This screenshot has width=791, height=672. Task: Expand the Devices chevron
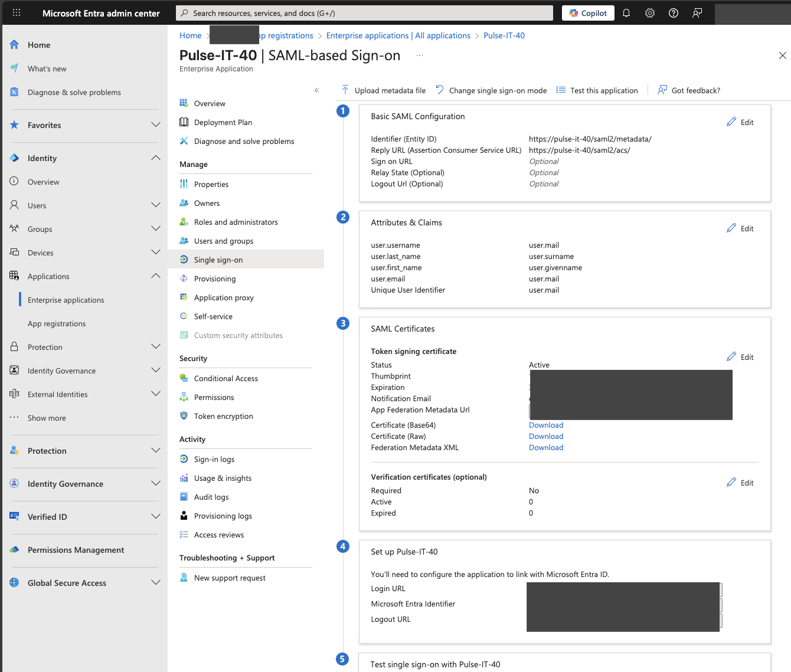tap(156, 253)
